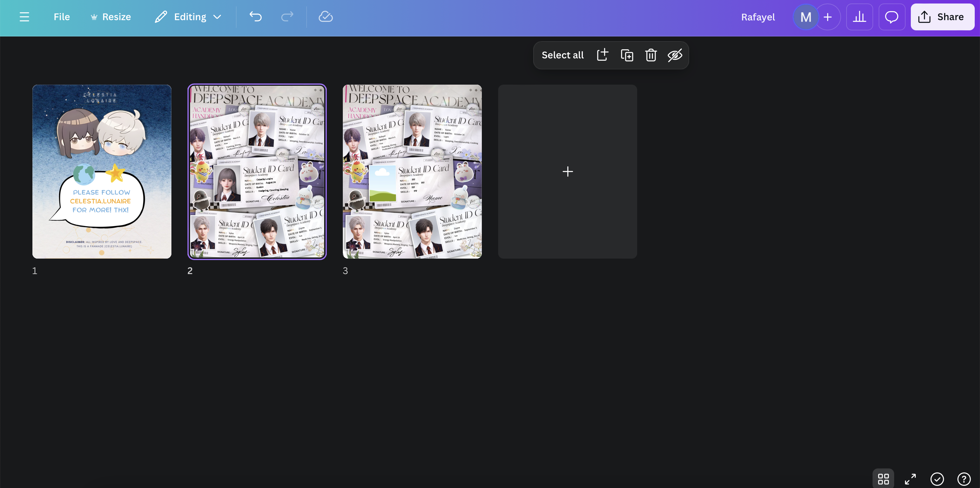Click the Undo arrow icon
This screenshot has width=980, height=488.
(256, 17)
